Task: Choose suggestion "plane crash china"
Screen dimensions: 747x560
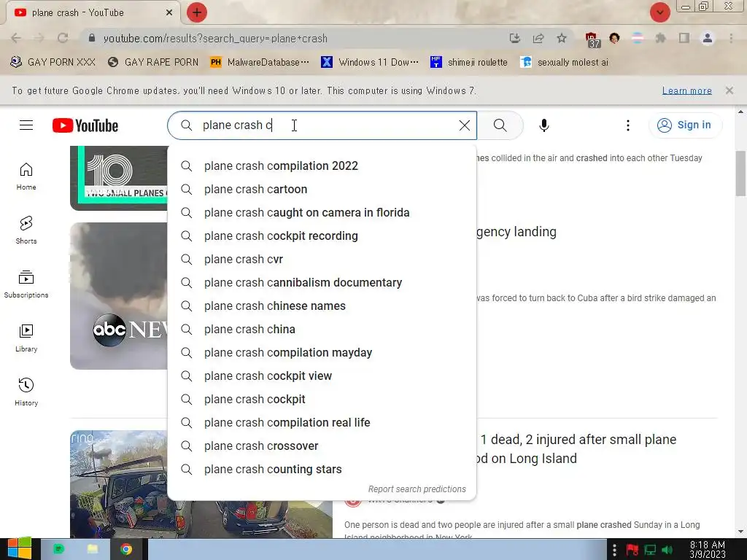Action: tap(322, 329)
